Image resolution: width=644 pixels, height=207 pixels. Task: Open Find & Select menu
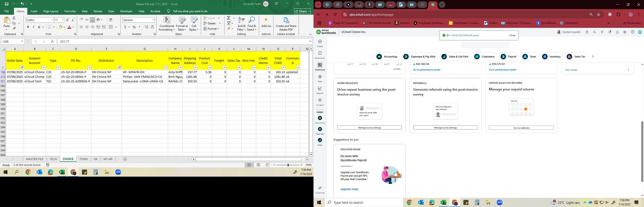point(252,24)
